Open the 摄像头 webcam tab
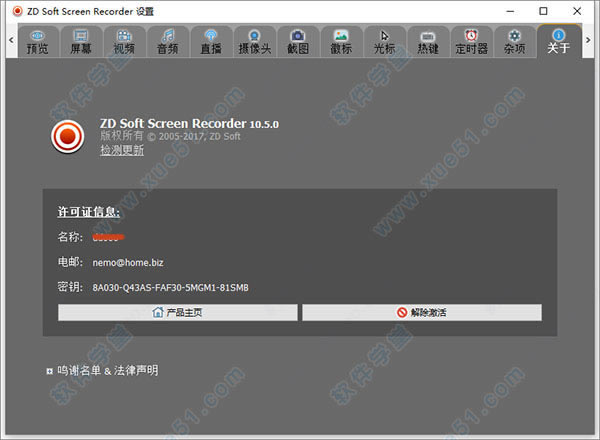The image size is (600, 440). pos(254,42)
